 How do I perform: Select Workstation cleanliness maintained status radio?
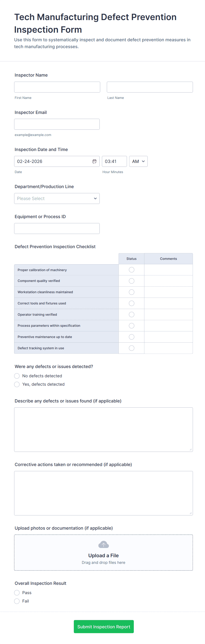tap(132, 292)
